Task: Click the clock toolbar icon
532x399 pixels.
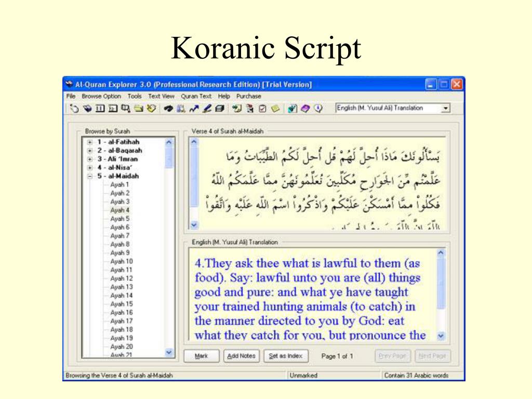Action: [x=318, y=109]
